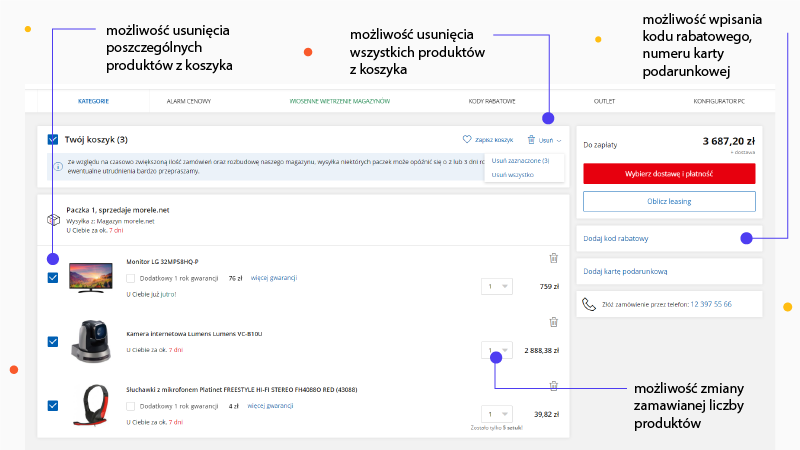
Task: Click the trash icon next to Usuń
Action: tap(531, 140)
